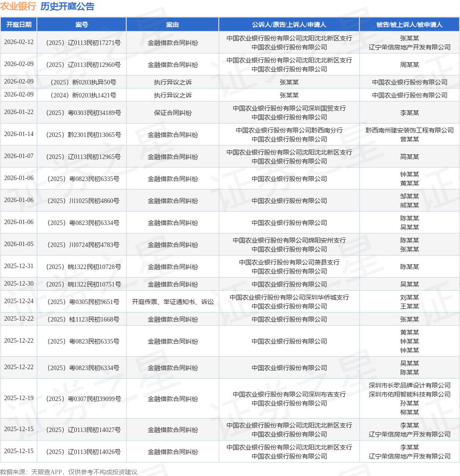The image size is (460, 476).
Task: Select the 案由 column header
Action: tap(172, 25)
